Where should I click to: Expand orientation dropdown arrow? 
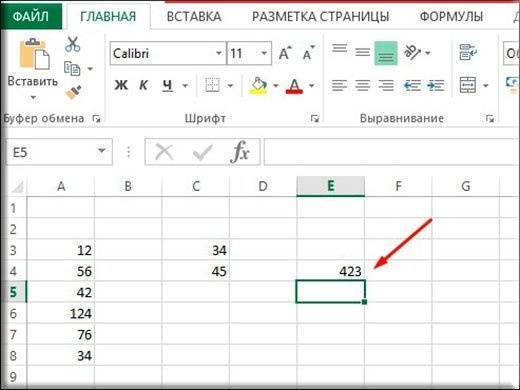428,53
